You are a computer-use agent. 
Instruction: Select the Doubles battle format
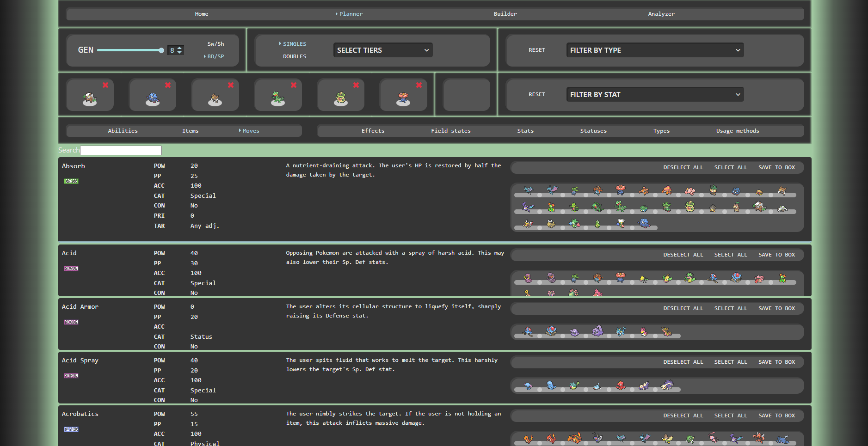295,56
